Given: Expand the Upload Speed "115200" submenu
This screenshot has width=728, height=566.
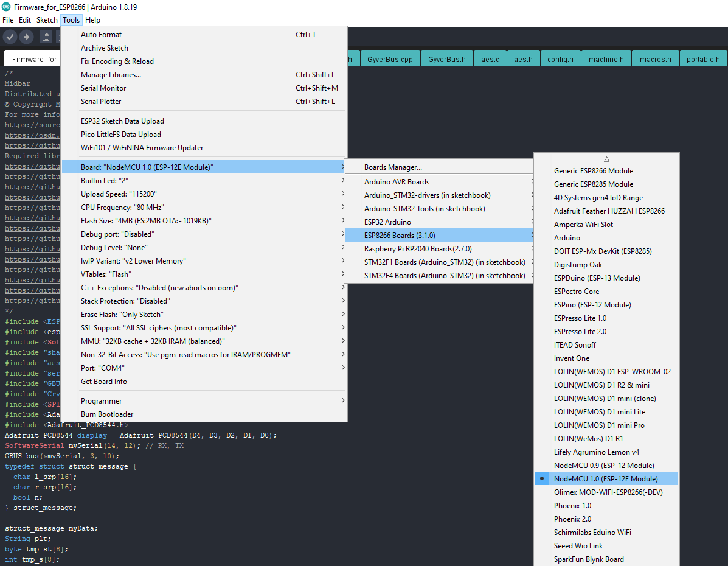Looking at the screenshot, I should click(204, 194).
